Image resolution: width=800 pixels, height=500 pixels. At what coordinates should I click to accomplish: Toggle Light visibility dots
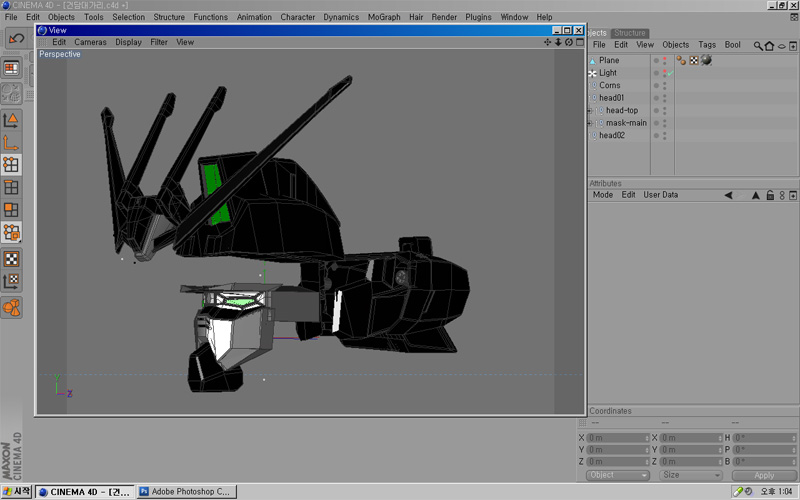(x=664, y=73)
